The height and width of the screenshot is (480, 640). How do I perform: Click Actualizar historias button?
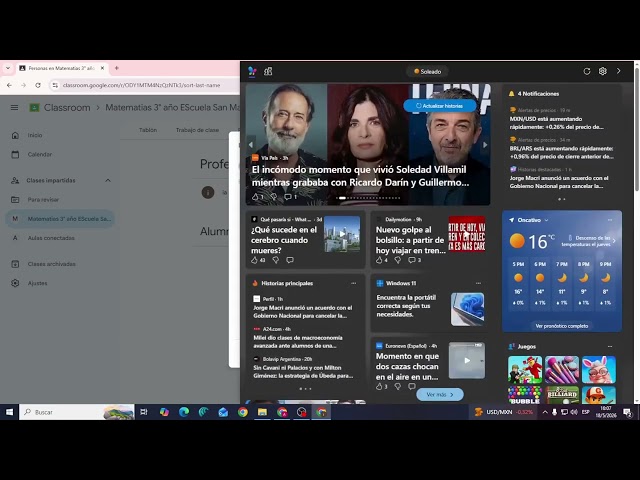[x=440, y=106]
